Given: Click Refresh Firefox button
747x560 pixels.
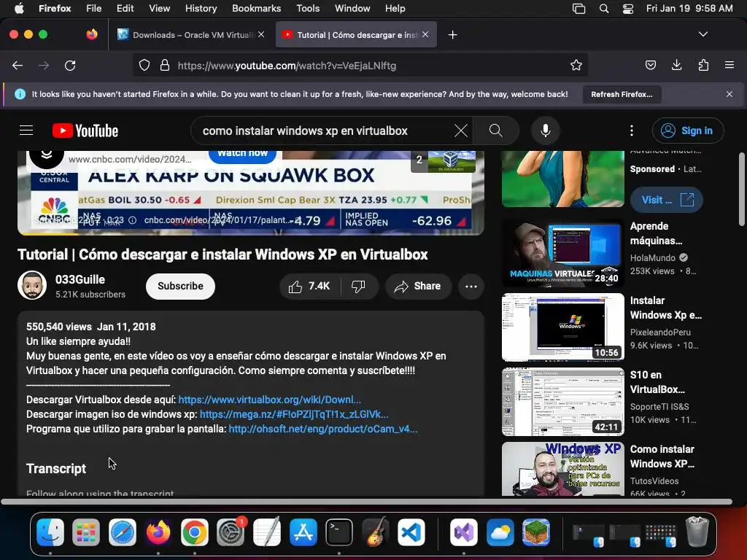Looking at the screenshot, I should pos(622,94).
